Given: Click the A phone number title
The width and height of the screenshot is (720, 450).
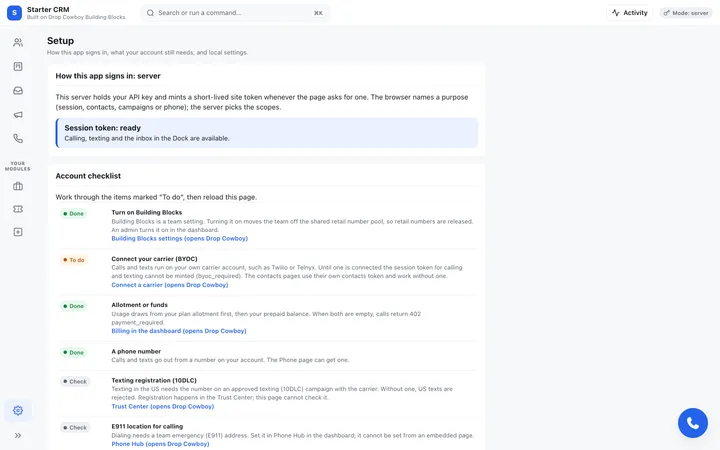Looking at the screenshot, I should pyautogui.click(x=136, y=351).
